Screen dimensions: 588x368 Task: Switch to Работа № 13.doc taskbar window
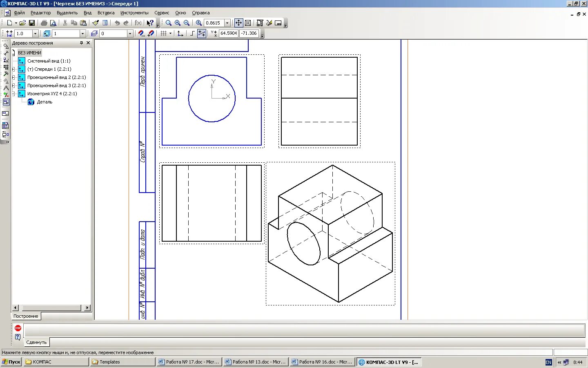[x=256, y=362]
